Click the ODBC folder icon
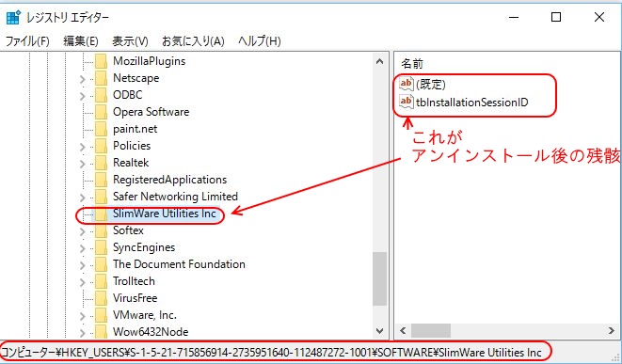This screenshot has width=622, height=364. (101, 95)
